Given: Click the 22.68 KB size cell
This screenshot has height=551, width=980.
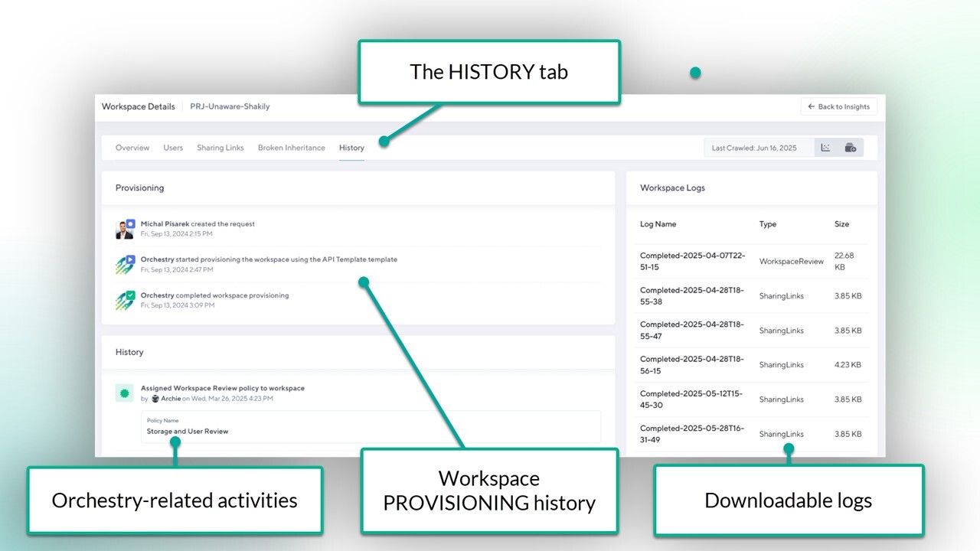Looking at the screenshot, I should [844, 262].
